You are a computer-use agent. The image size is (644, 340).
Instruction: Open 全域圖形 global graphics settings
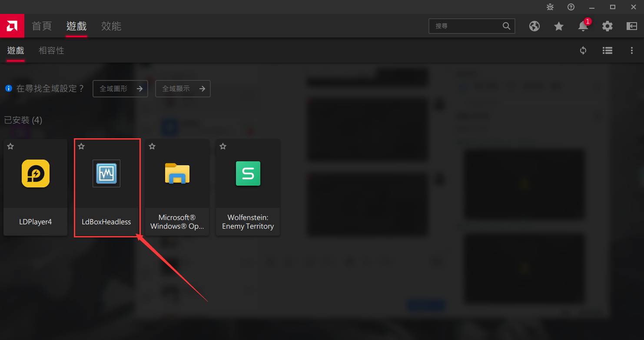click(120, 89)
